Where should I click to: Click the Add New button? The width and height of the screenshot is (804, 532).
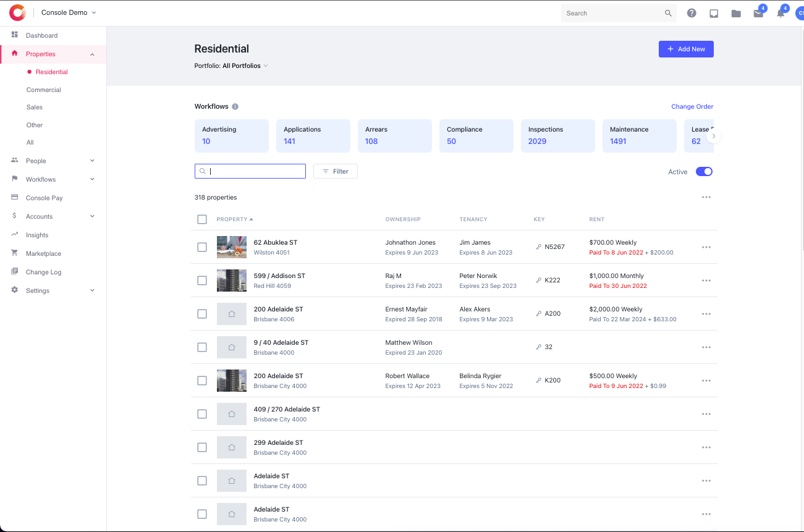[x=686, y=49]
